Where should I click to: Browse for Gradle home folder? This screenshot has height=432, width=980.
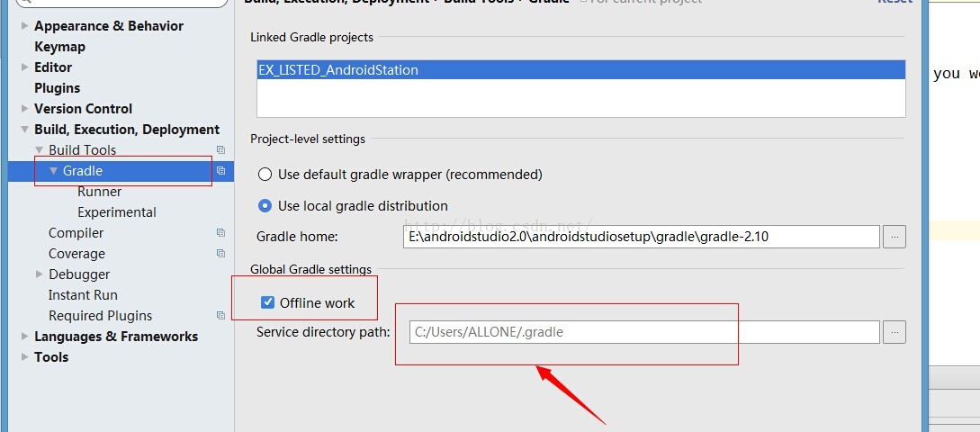tap(895, 237)
